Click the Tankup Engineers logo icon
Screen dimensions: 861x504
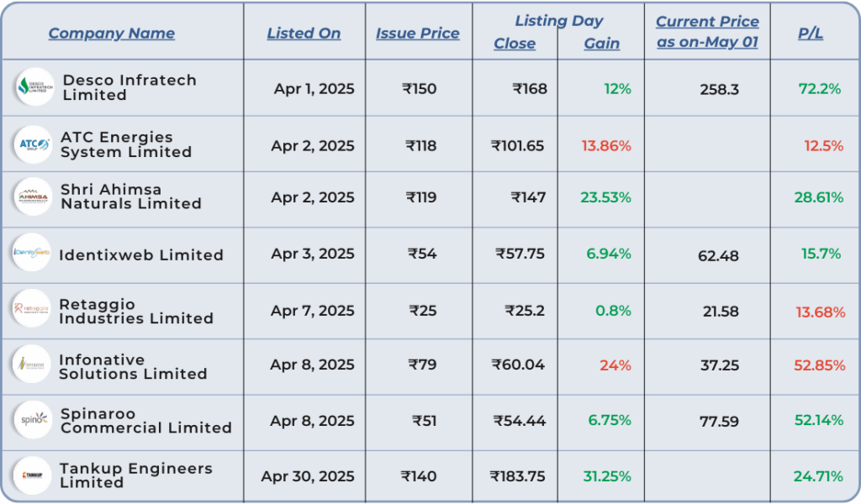[x=32, y=475]
